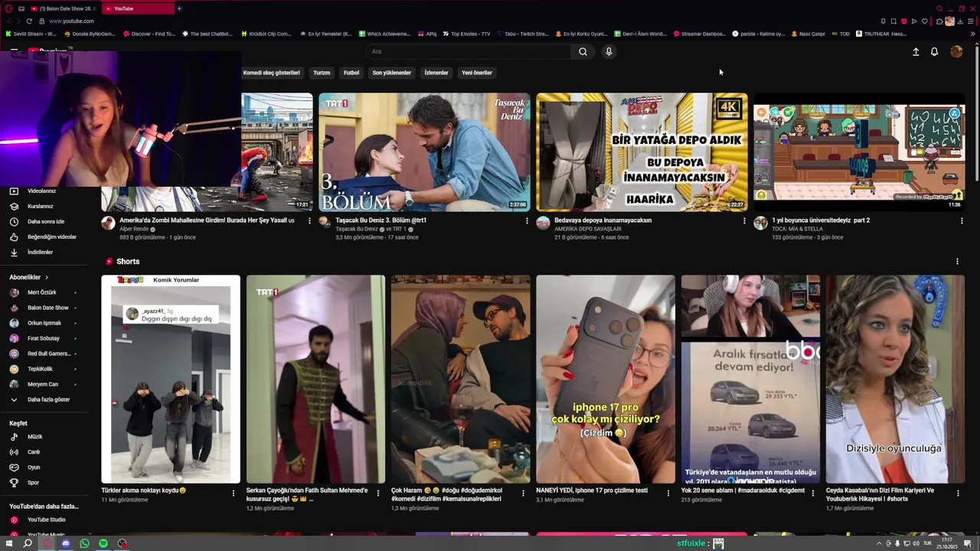Open options for Türkler akıma noktayı koydu short

coord(234,494)
